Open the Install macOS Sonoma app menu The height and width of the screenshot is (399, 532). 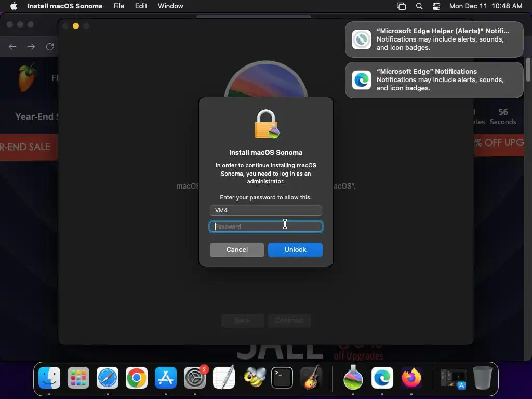tap(65, 6)
